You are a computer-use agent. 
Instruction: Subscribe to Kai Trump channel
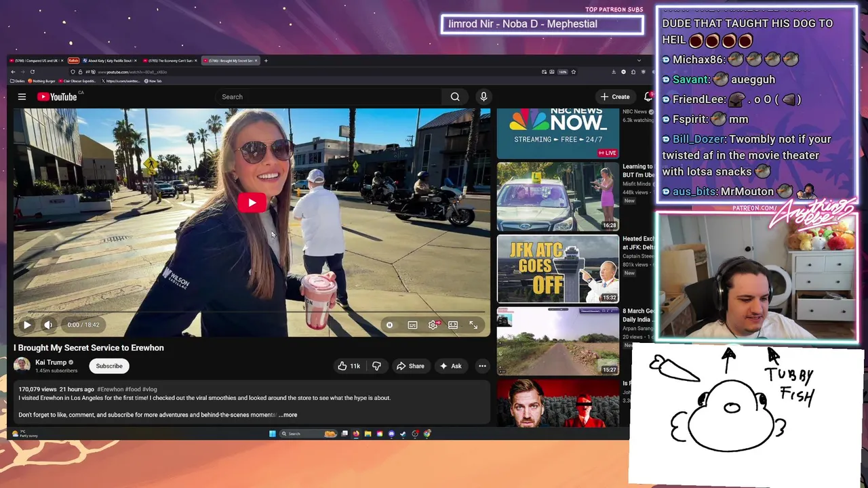click(109, 366)
